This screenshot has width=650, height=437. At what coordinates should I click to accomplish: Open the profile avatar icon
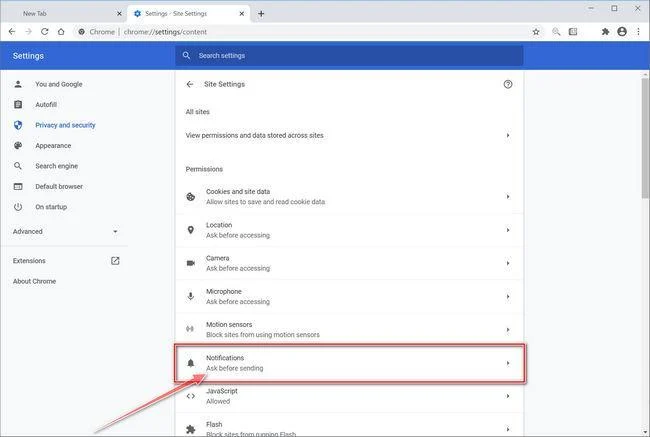622,32
